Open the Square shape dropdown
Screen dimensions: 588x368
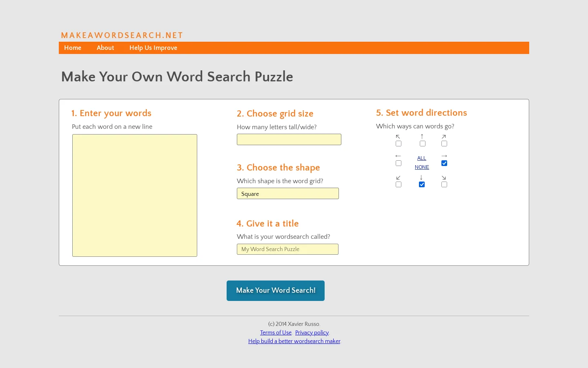pyautogui.click(x=288, y=193)
